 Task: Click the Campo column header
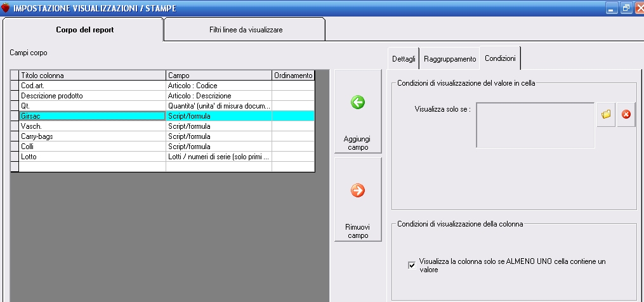coord(219,75)
